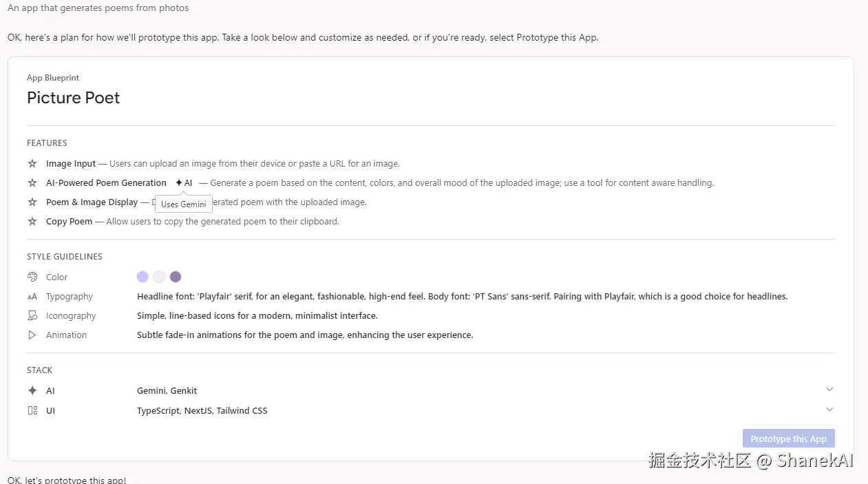Click the UI layout icon in Stack
The height and width of the screenshot is (484, 868).
pos(32,410)
